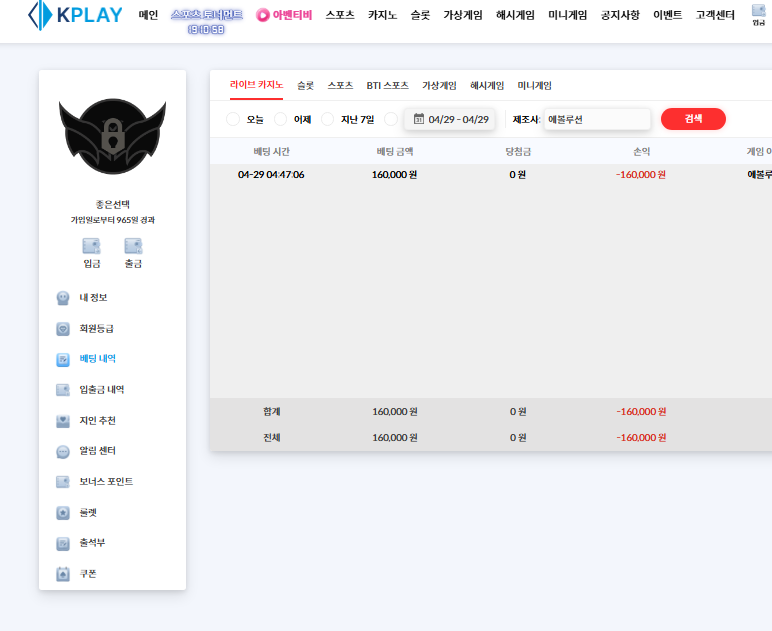The width and height of the screenshot is (772, 631).
Task: Switch to the BTI 스포츠 tab
Action: coord(387,86)
